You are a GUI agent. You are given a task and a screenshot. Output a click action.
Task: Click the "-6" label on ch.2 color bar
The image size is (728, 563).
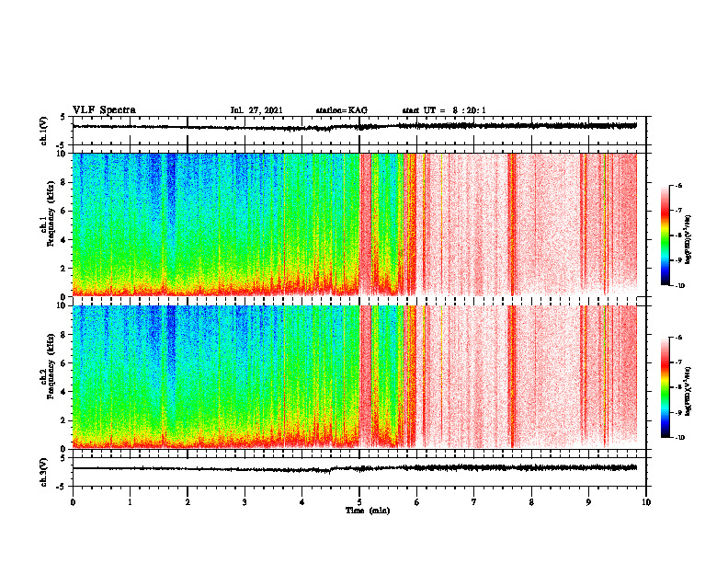(679, 338)
